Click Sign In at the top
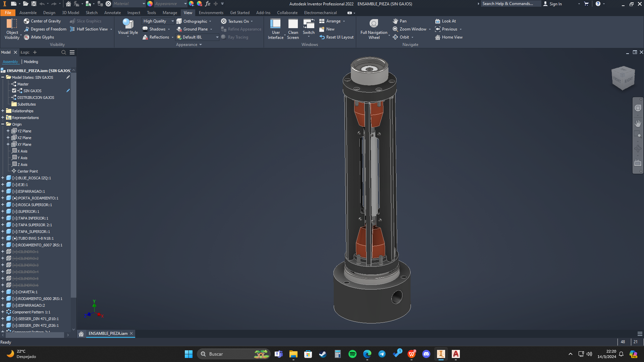 [555, 4]
